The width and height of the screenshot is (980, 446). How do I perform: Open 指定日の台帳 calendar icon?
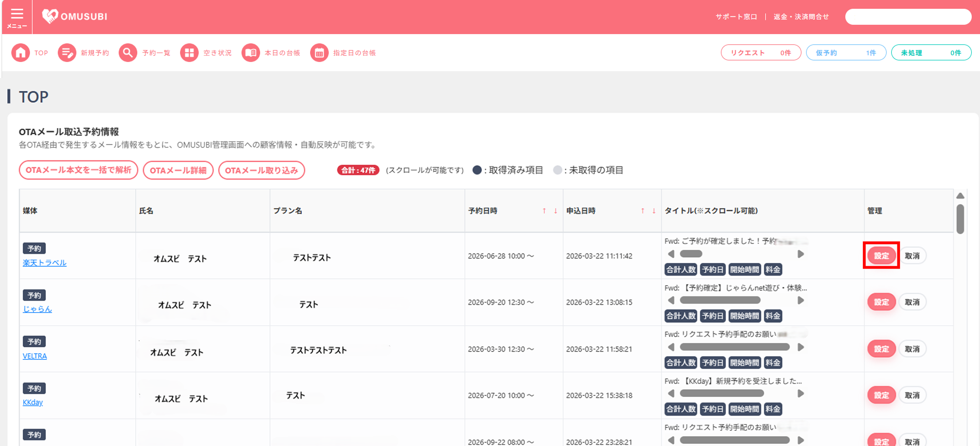pos(319,53)
